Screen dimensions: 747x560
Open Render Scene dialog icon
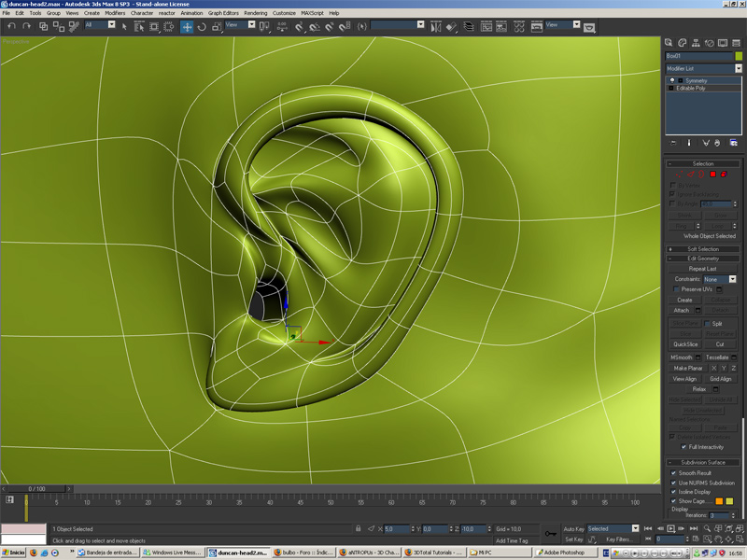coord(536,27)
